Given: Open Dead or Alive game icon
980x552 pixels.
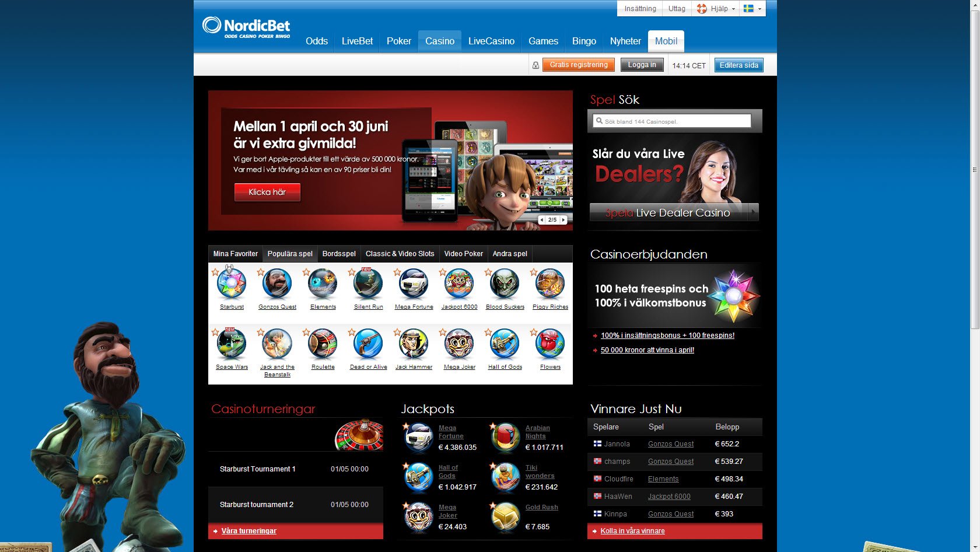Looking at the screenshot, I should click(368, 344).
